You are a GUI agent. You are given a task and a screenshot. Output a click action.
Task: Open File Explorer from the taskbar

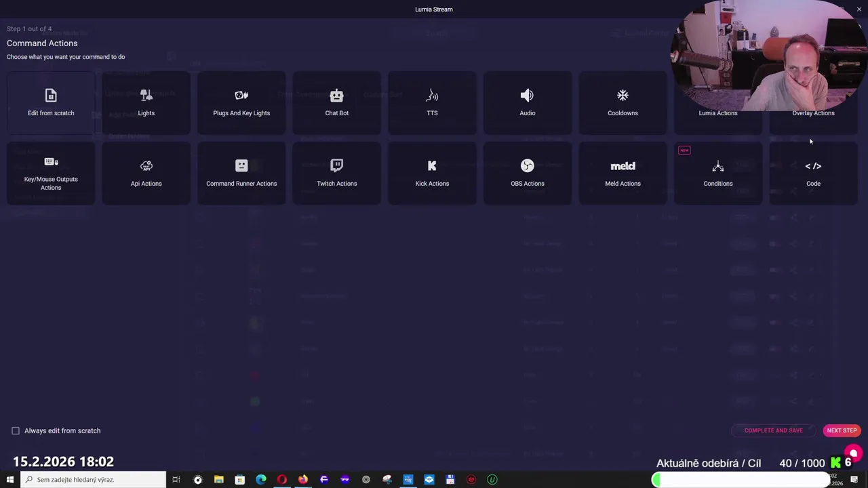tap(219, 480)
